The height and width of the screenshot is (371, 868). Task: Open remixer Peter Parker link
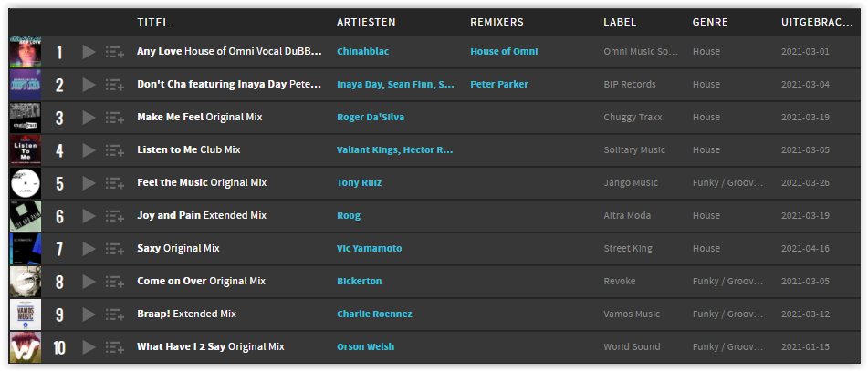[498, 84]
